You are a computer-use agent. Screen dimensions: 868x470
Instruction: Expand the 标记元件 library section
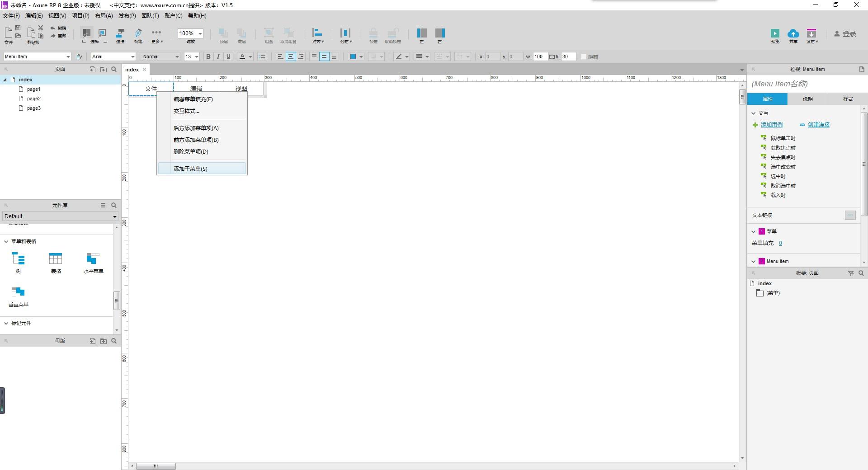(x=6, y=323)
